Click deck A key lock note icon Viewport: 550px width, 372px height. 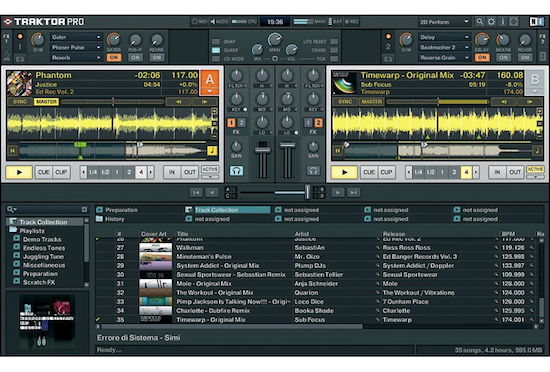click(x=212, y=151)
